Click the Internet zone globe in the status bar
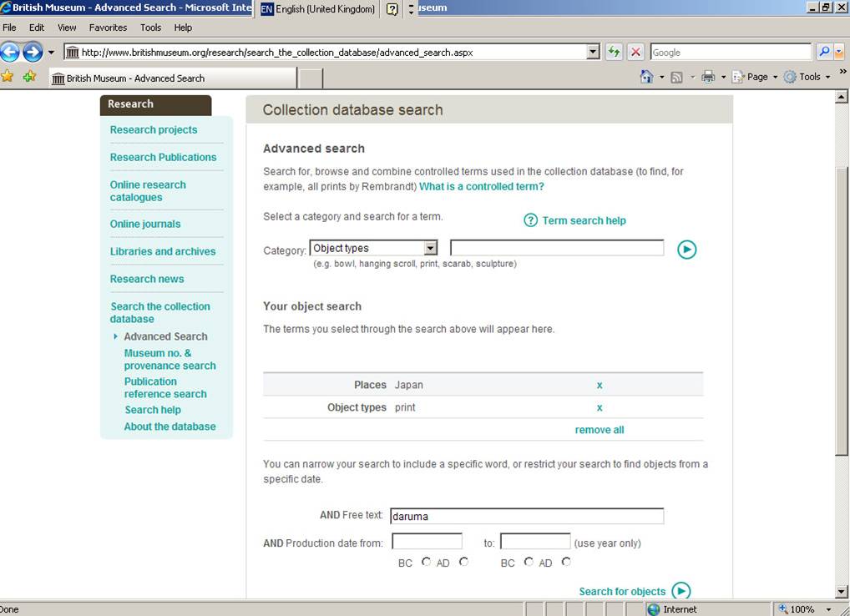The height and width of the screenshot is (616, 850). point(654,609)
